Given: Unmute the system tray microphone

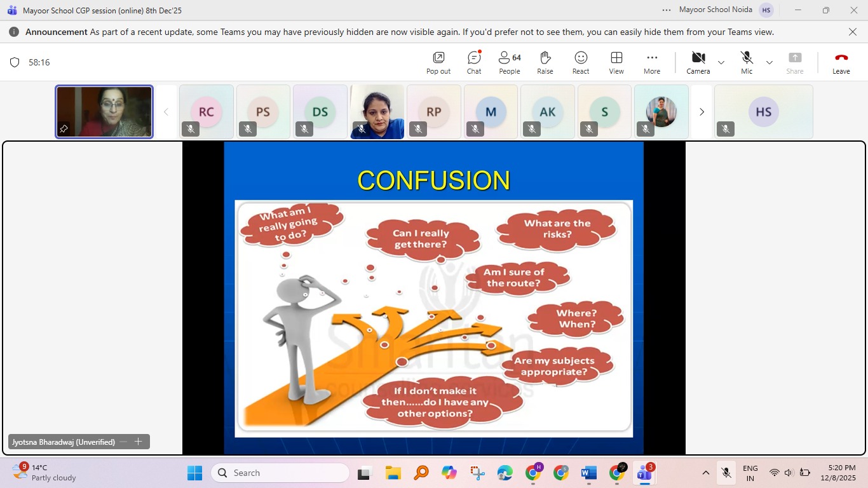Looking at the screenshot, I should [726, 473].
